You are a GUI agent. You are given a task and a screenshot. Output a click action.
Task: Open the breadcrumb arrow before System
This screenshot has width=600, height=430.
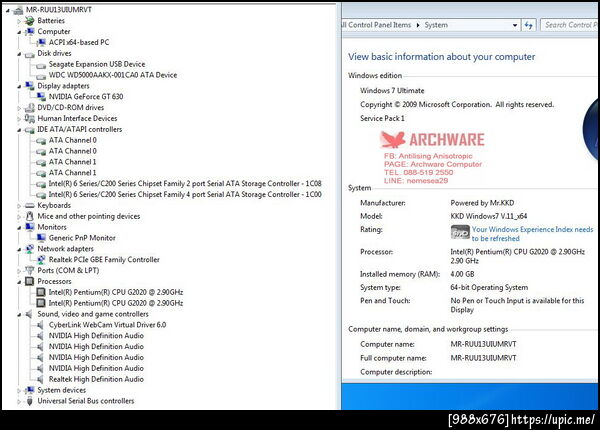pos(418,25)
